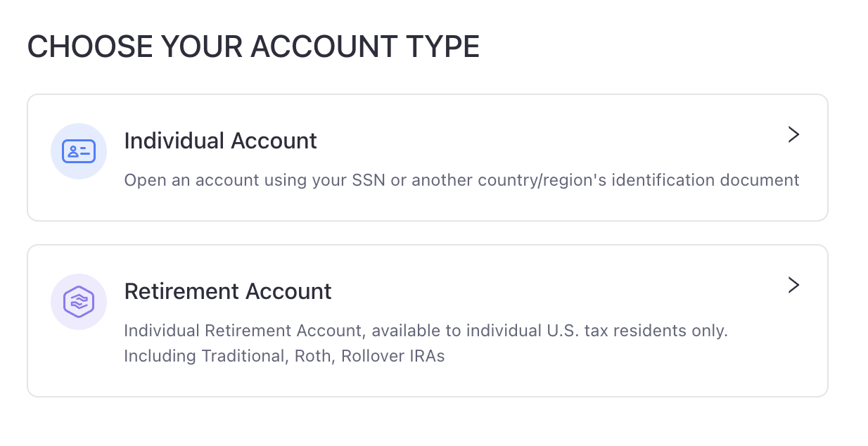Select the Individual Account option

pyautogui.click(x=428, y=157)
